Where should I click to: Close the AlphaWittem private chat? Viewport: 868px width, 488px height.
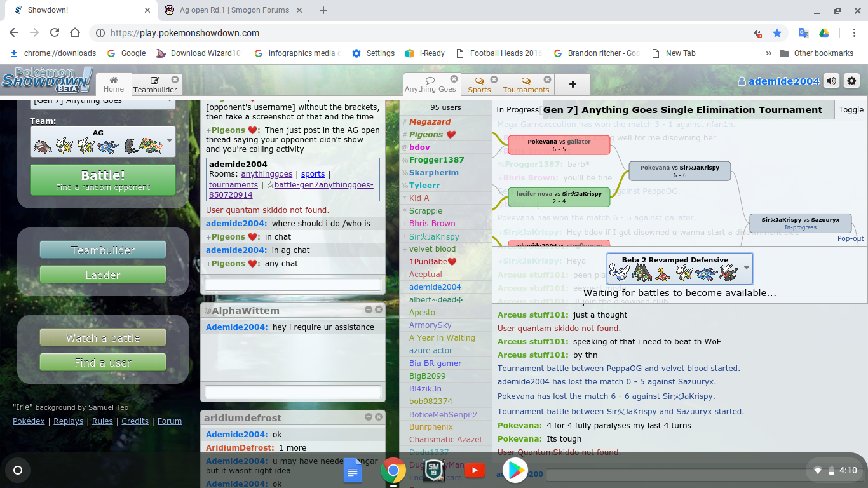(379, 309)
